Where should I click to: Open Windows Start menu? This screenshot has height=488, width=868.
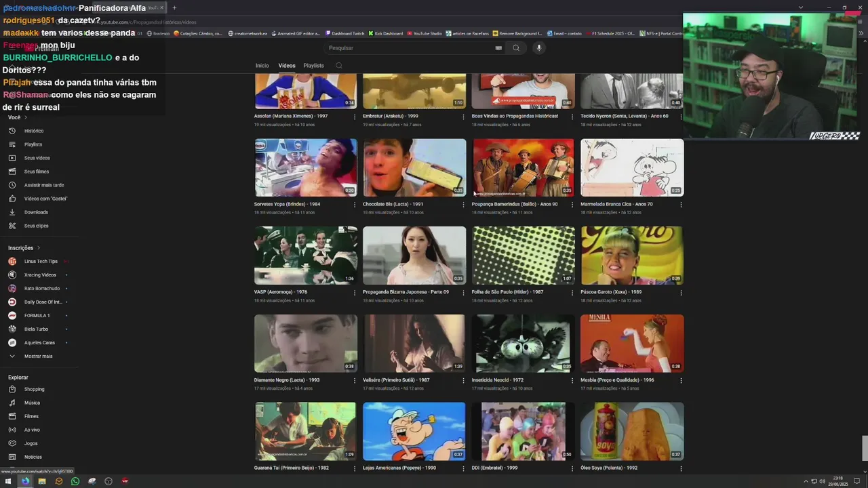click(x=9, y=481)
